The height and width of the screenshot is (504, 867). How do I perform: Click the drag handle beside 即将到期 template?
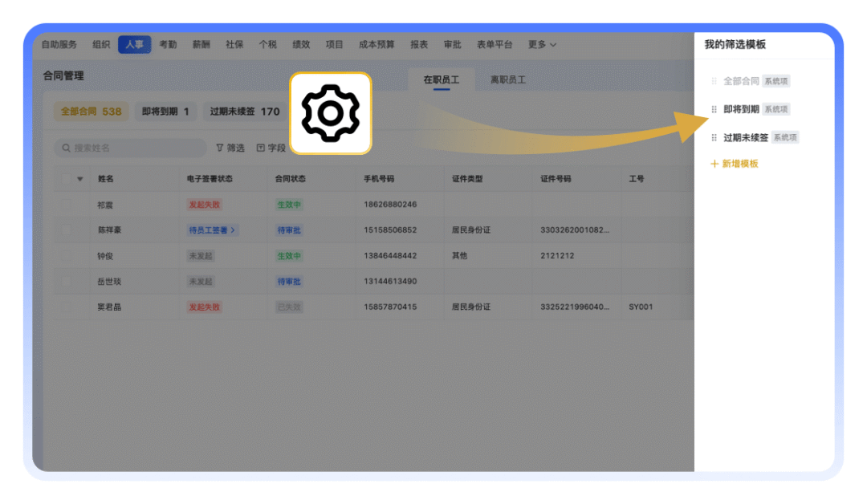[x=714, y=109]
